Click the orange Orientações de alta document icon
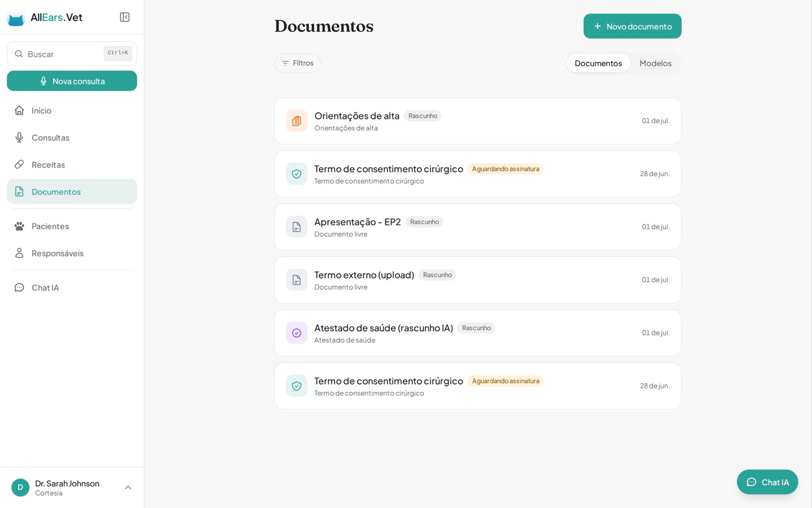 click(x=297, y=121)
